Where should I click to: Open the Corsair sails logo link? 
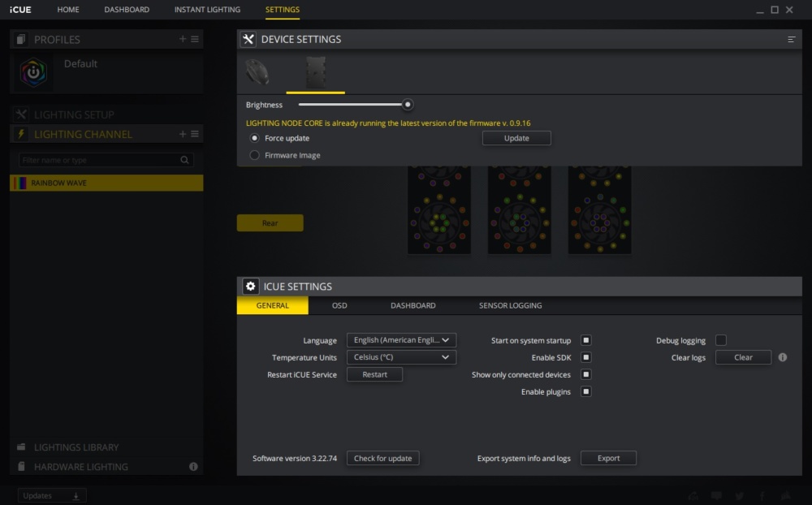(x=785, y=496)
